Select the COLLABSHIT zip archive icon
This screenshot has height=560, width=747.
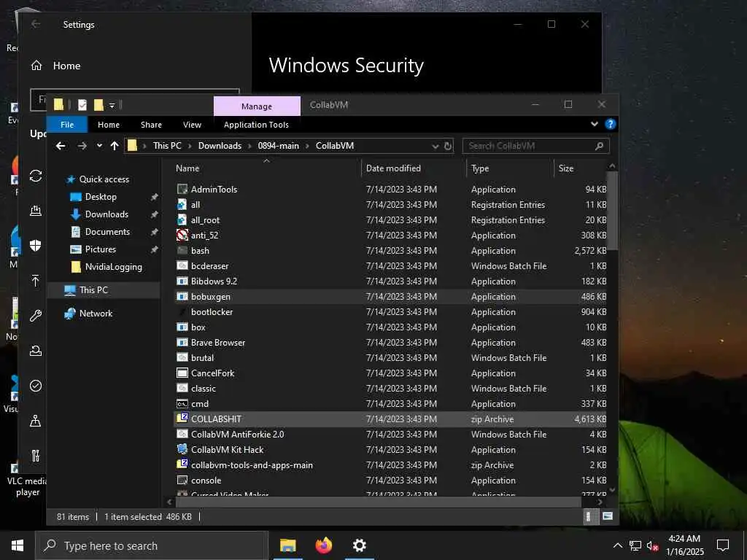coord(182,419)
